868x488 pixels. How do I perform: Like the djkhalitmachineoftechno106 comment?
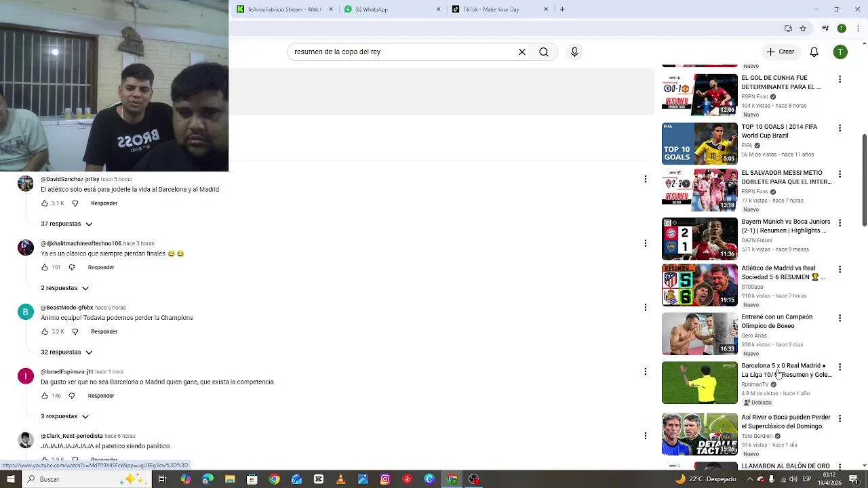(x=45, y=268)
